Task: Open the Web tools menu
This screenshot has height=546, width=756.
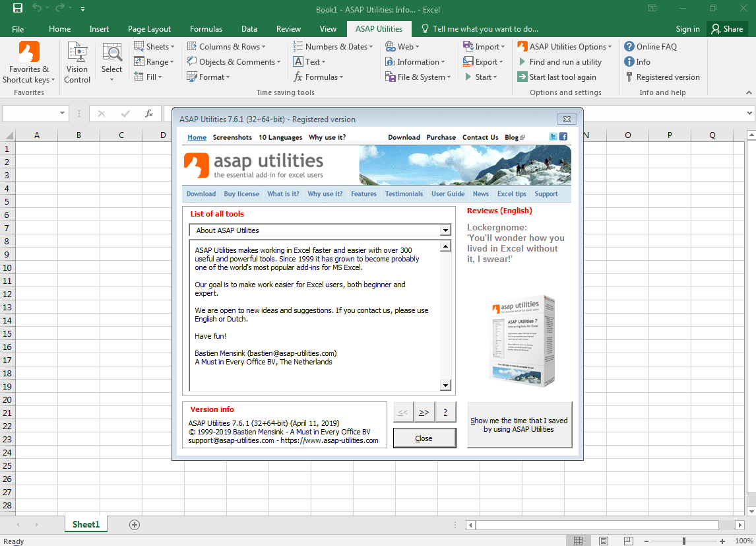Action: (402, 46)
